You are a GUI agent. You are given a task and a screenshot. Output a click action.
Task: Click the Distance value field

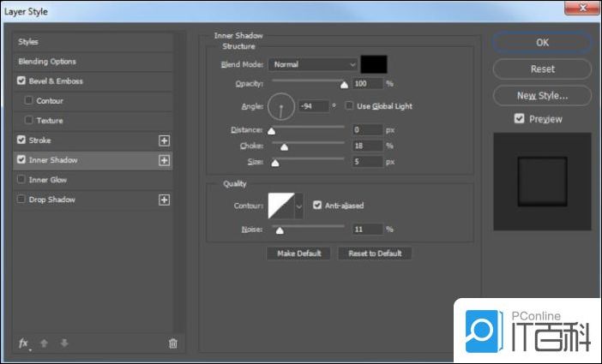(367, 130)
